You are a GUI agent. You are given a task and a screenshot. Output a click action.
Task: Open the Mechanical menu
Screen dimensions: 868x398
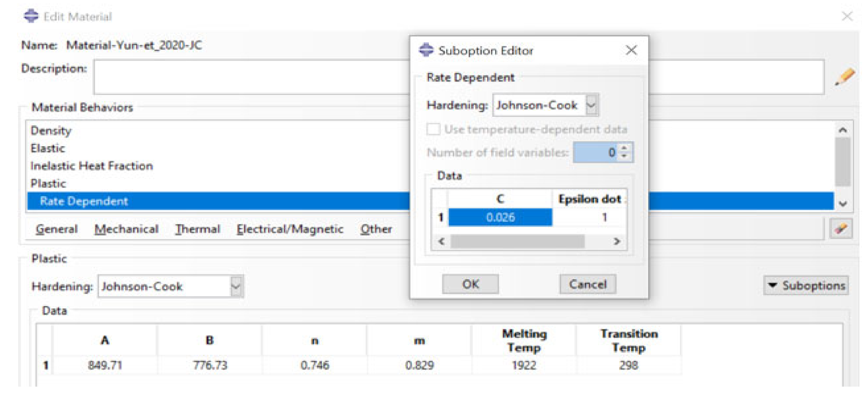pyautogui.click(x=126, y=229)
